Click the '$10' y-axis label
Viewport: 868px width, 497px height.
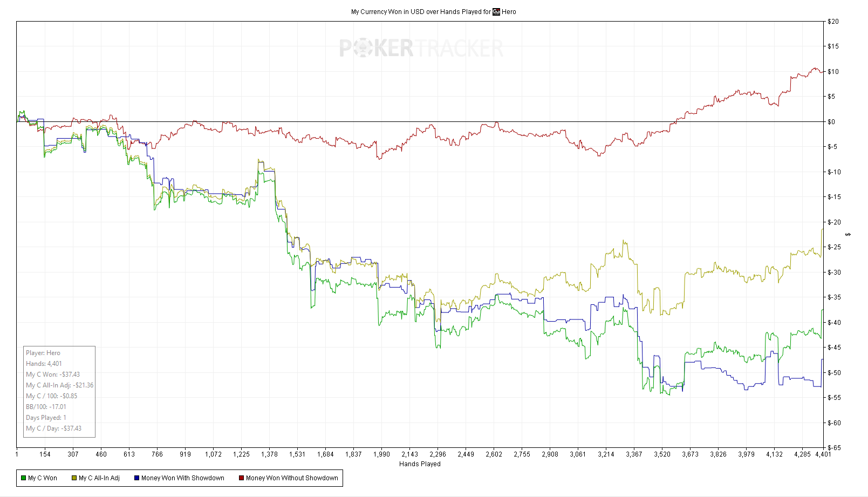click(833, 72)
